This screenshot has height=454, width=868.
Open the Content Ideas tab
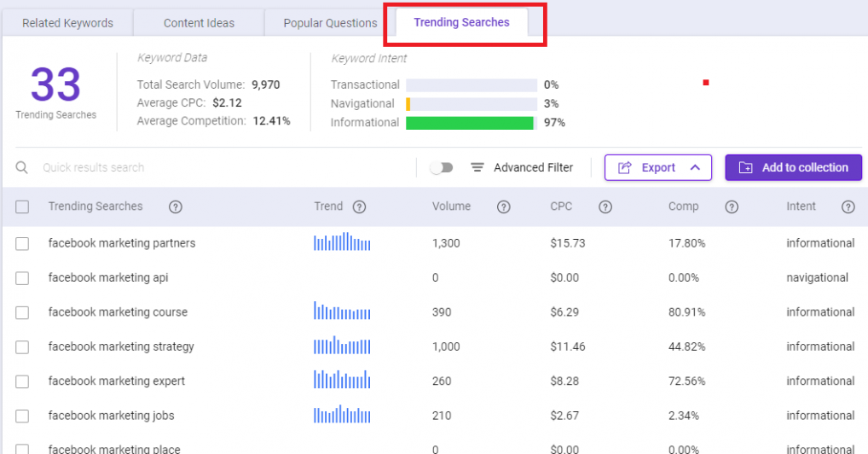coord(199,23)
